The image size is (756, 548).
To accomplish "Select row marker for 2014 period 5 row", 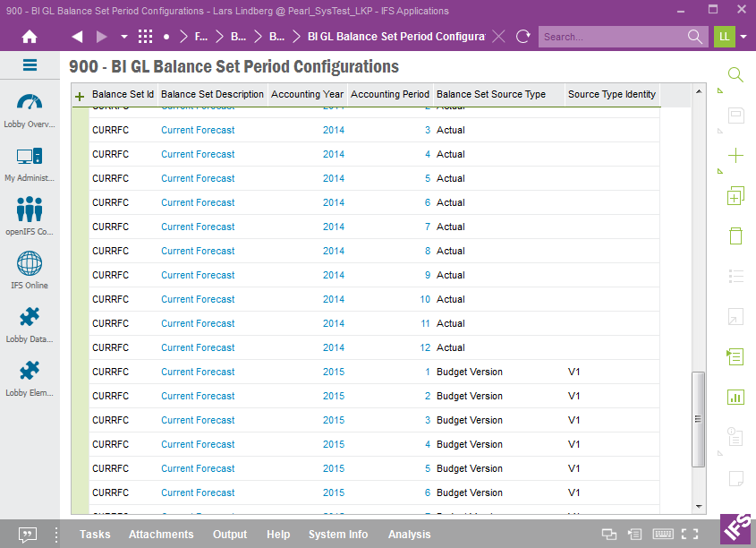I will click(81, 178).
